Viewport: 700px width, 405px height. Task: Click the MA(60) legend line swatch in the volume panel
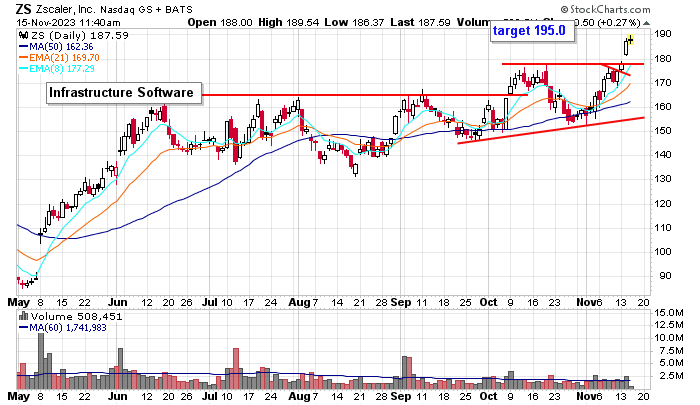coord(24,328)
